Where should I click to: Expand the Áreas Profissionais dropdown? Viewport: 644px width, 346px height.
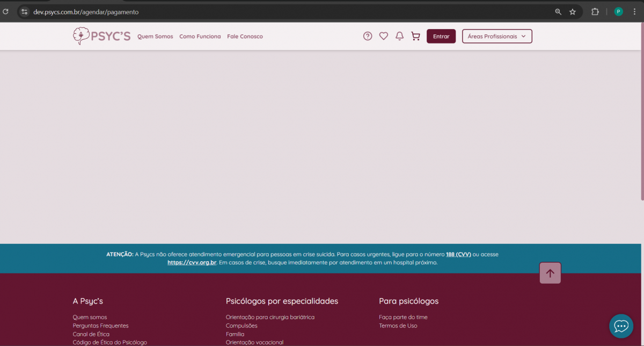pyautogui.click(x=497, y=36)
